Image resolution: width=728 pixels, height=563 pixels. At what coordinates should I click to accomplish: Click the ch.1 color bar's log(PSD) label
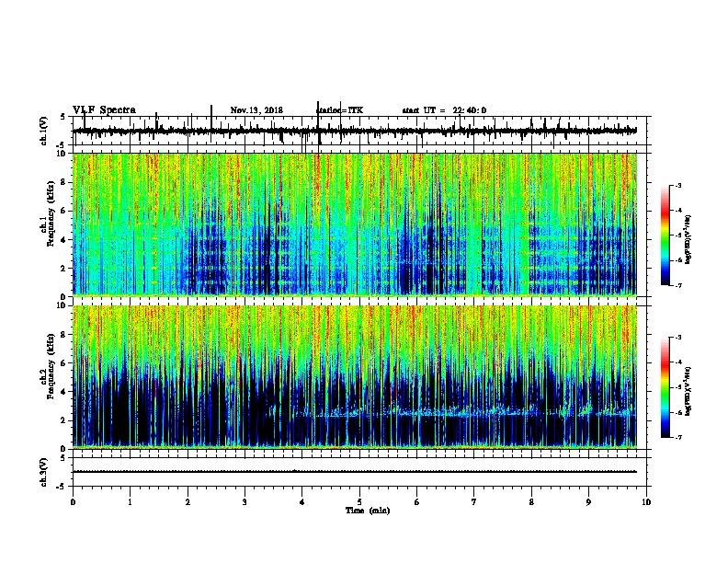[688, 240]
